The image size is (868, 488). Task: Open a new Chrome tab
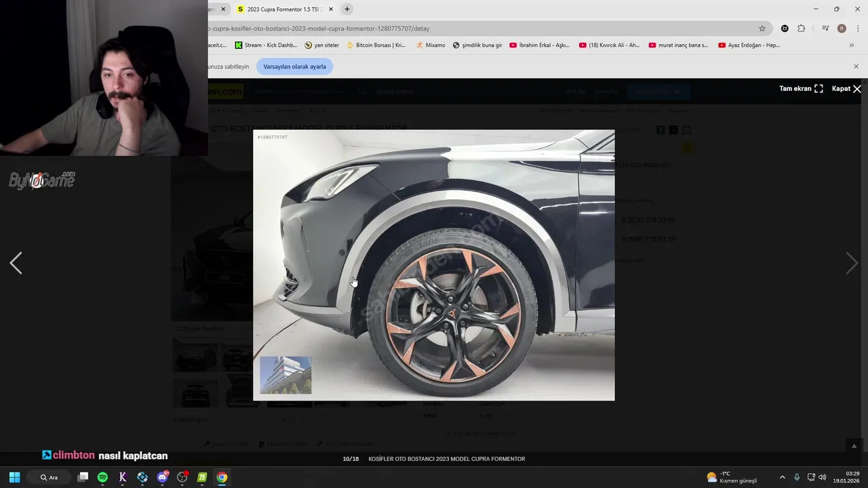[x=347, y=9]
